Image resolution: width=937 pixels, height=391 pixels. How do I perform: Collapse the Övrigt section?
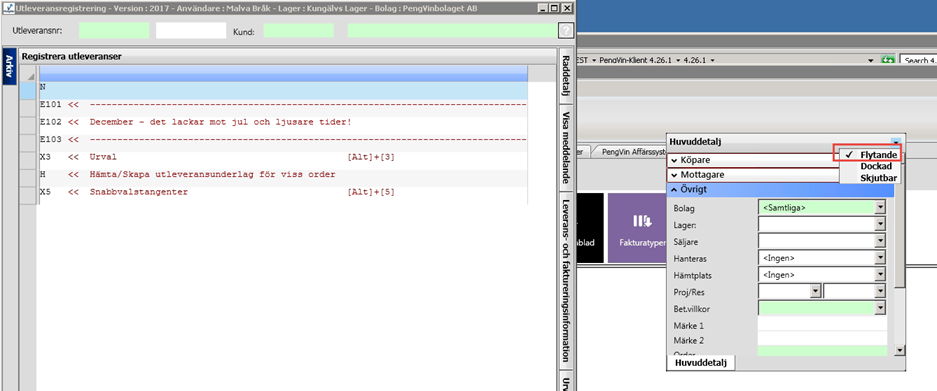[780, 190]
